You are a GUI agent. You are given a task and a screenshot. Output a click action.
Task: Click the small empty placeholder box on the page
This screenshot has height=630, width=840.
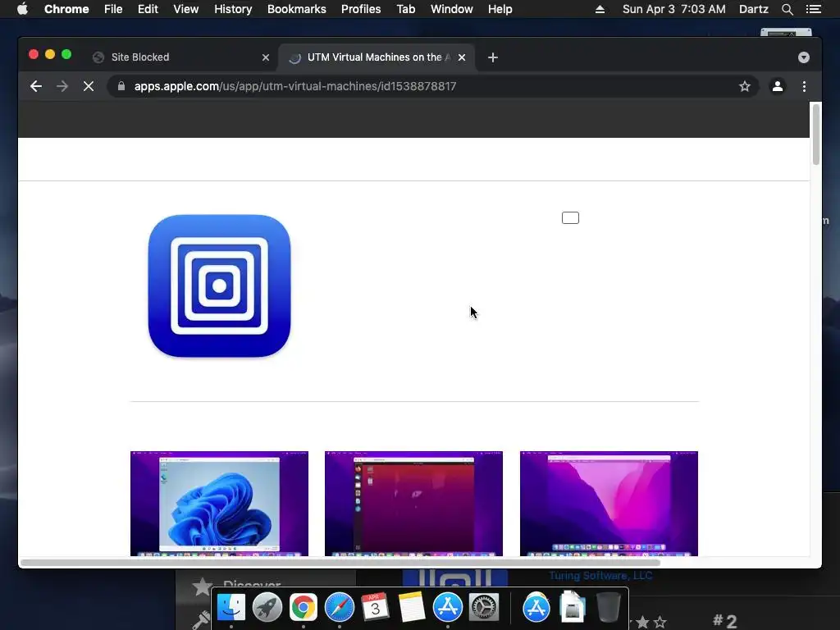[571, 218]
